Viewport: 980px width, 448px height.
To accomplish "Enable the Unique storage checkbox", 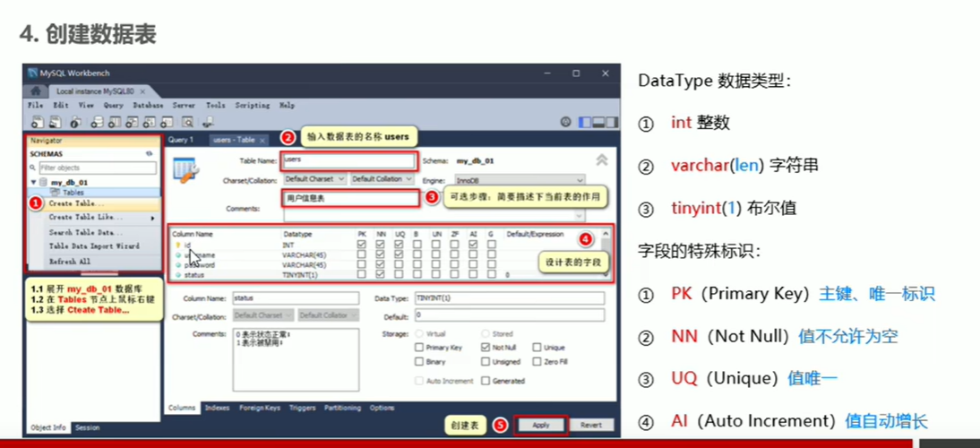I will [x=537, y=348].
